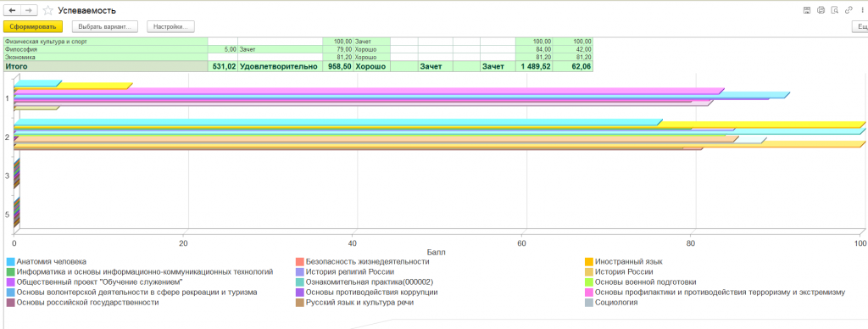Open Настройки... report settings
The width and height of the screenshot is (868, 329).
tap(170, 26)
